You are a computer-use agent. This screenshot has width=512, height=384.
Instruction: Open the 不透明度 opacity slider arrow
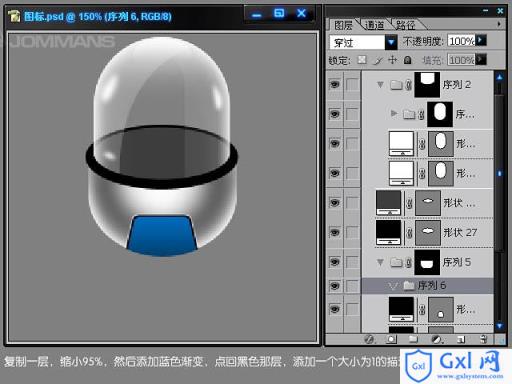(480, 40)
